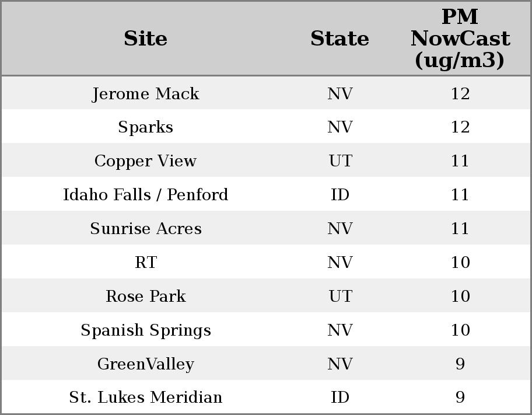Click the Site column header
Image resolution: width=532 pixels, height=415 pixels.
[146, 39]
